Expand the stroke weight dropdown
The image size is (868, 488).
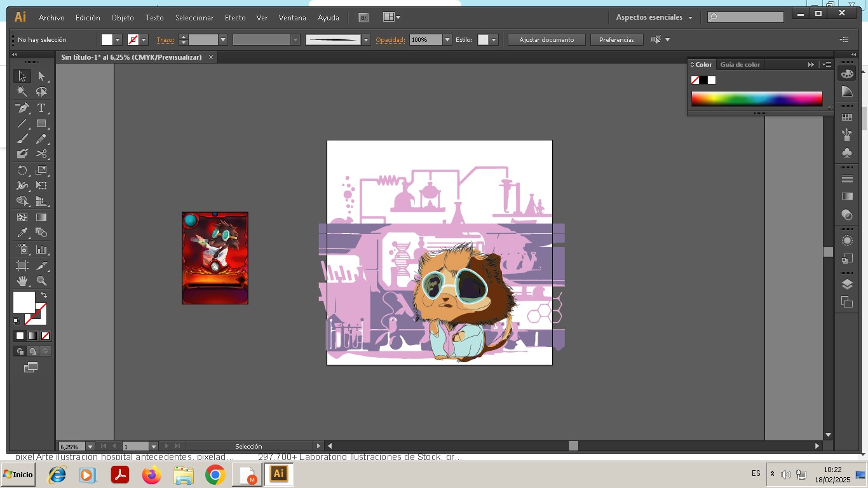(223, 40)
